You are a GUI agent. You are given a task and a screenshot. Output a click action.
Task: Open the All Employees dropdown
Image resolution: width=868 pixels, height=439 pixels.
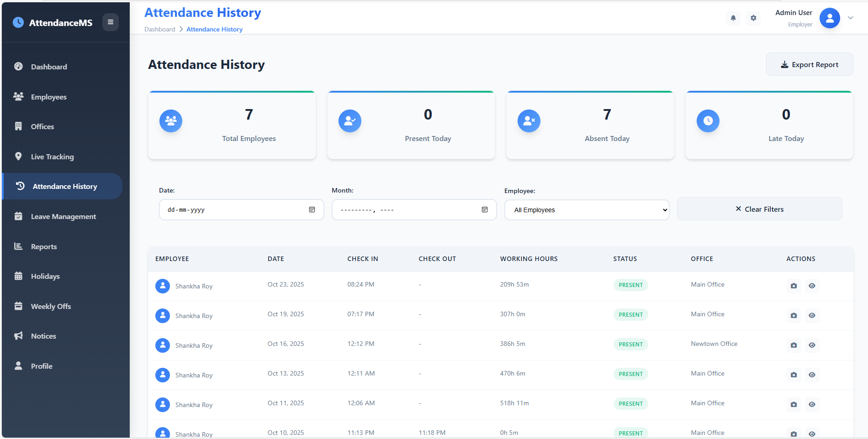click(x=587, y=209)
